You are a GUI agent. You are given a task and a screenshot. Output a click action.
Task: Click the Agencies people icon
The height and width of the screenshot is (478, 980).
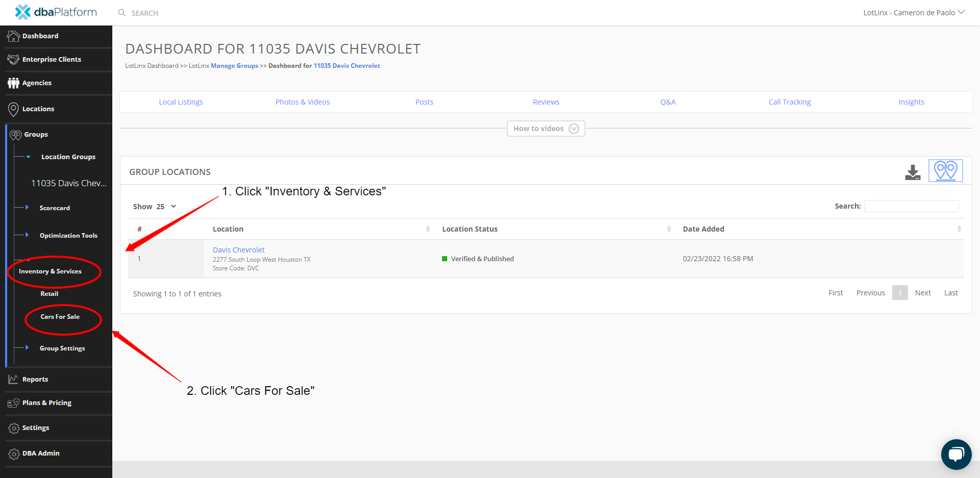pos(13,83)
